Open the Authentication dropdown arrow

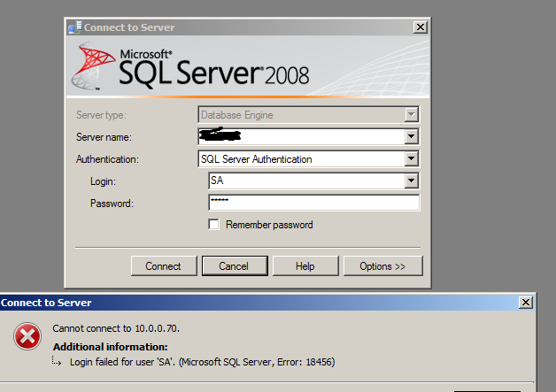pos(412,158)
